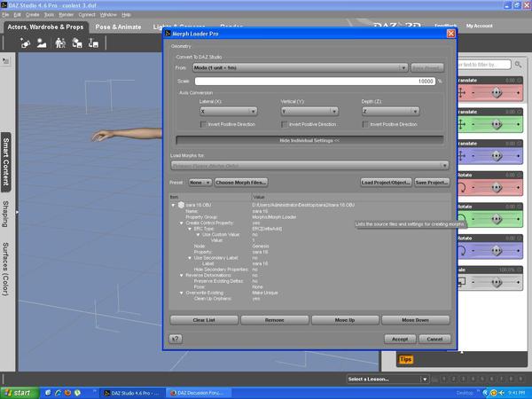Click the first red Translate move icon
Screen dimensions: 532x399
pos(461,92)
